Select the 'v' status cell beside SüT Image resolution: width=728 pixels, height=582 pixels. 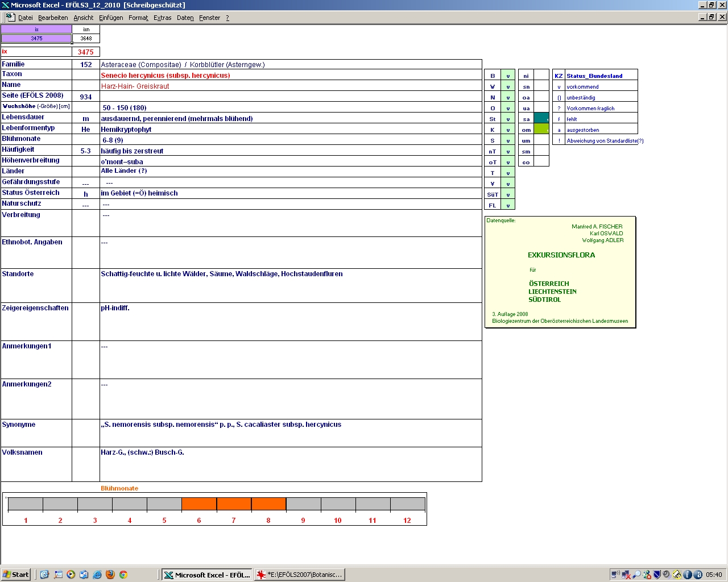508,194
